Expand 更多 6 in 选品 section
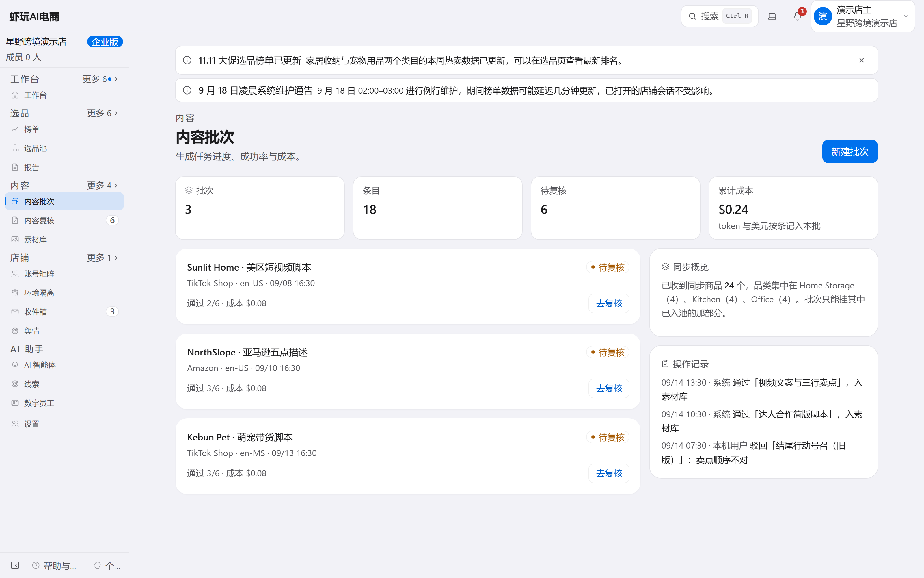Viewport: 924px width, 578px height. (102, 113)
